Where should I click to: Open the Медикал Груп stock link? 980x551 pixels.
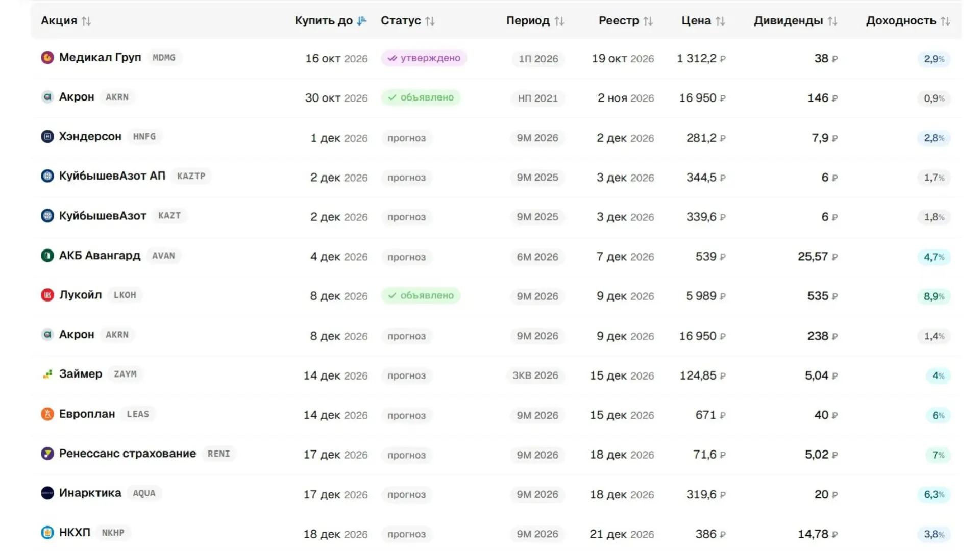(x=100, y=57)
